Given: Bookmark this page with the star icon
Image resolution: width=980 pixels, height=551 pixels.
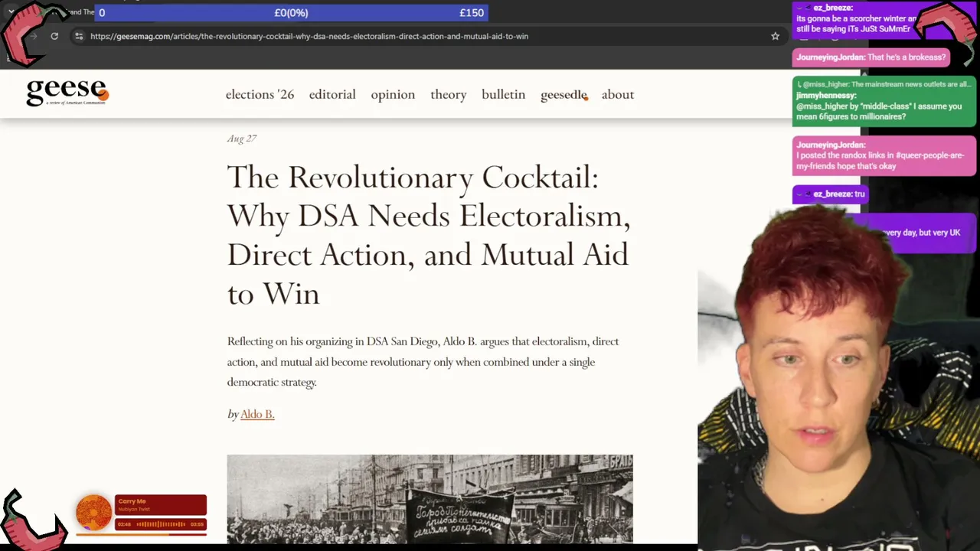Looking at the screenshot, I should click(x=775, y=36).
